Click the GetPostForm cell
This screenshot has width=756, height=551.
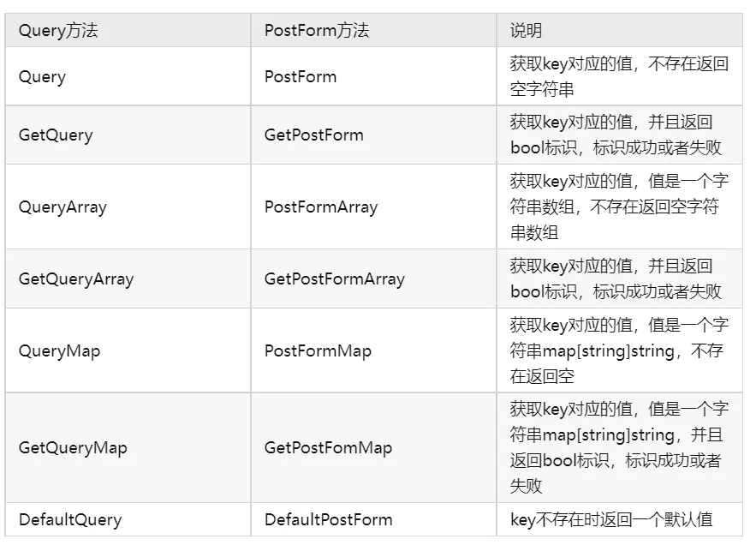point(373,135)
